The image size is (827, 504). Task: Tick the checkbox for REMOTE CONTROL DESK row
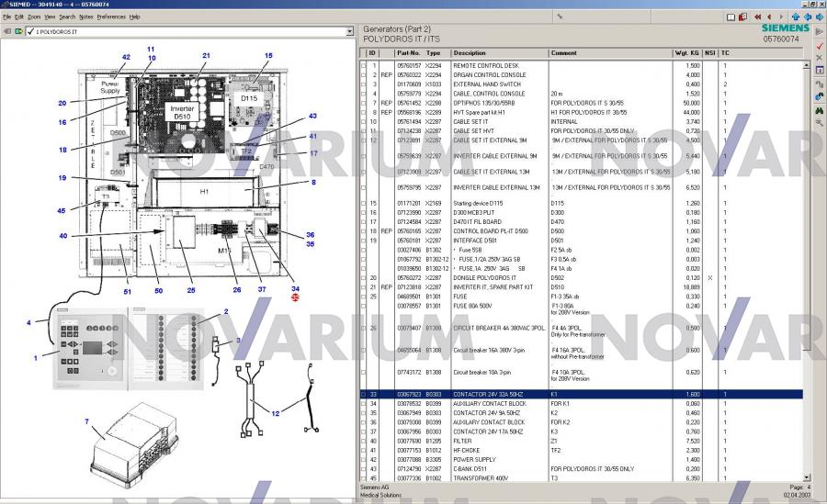(364, 66)
